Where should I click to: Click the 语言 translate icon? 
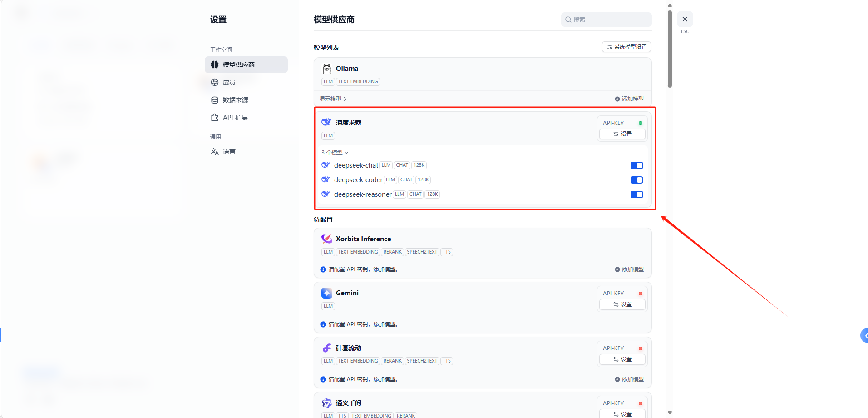click(x=215, y=152)
